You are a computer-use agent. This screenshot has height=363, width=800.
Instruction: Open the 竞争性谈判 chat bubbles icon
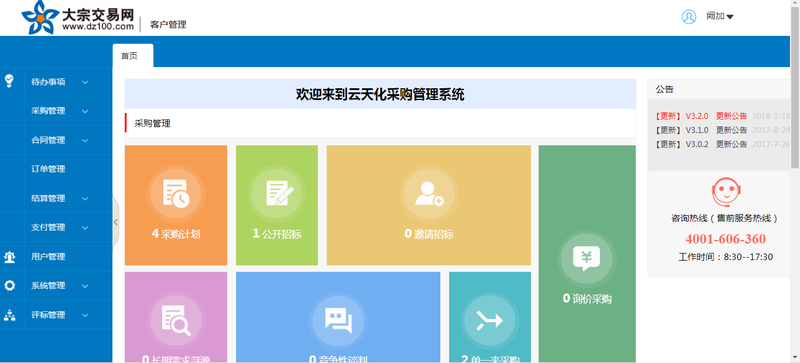[338, 321]
